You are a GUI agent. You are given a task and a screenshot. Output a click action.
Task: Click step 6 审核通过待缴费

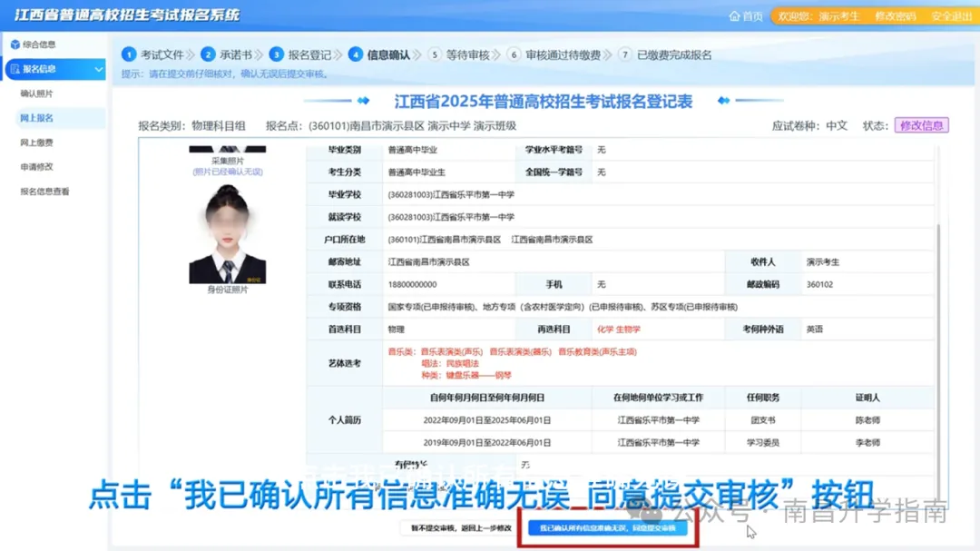(554, 55)
